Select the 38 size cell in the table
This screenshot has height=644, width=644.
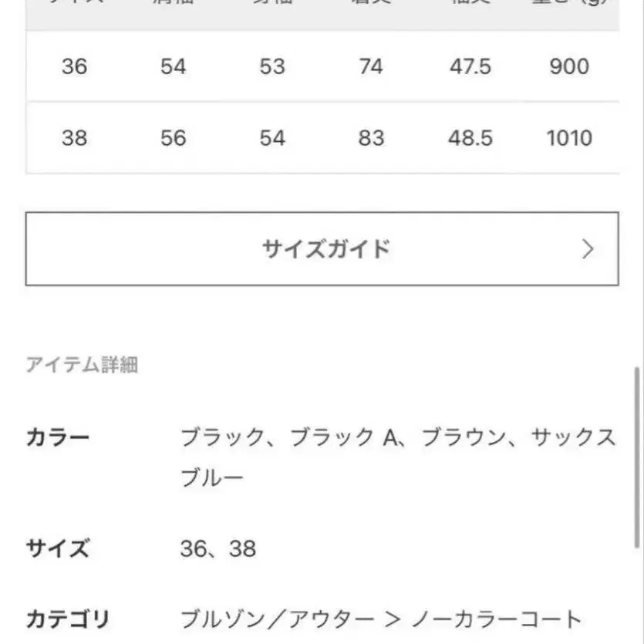[74, 138]
